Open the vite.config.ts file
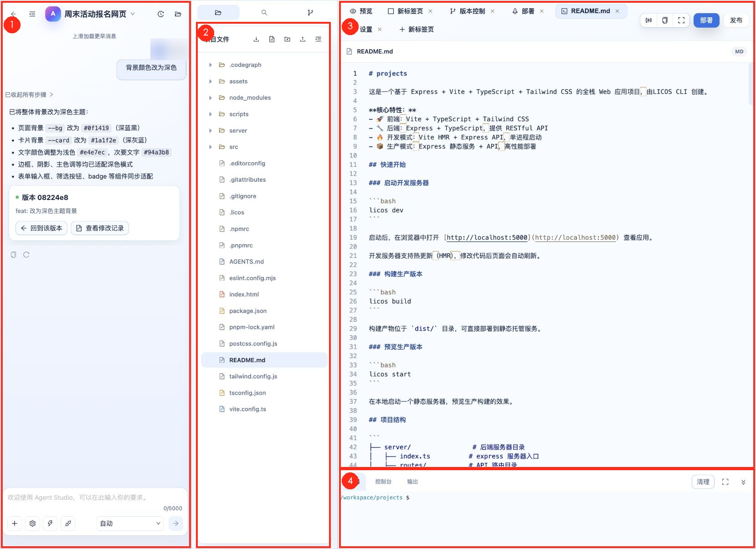This screenshot has height=549, width=756. [264, 409]
